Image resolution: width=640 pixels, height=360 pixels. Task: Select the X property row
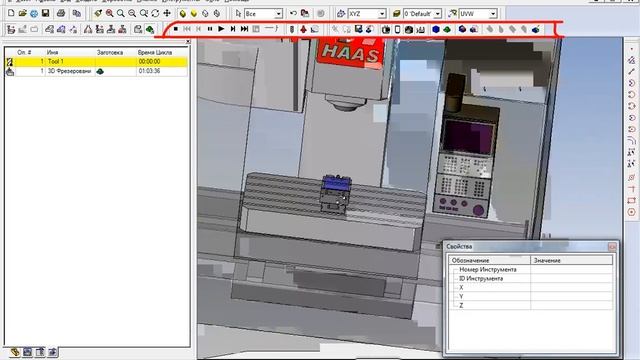[x=531, y=287]
